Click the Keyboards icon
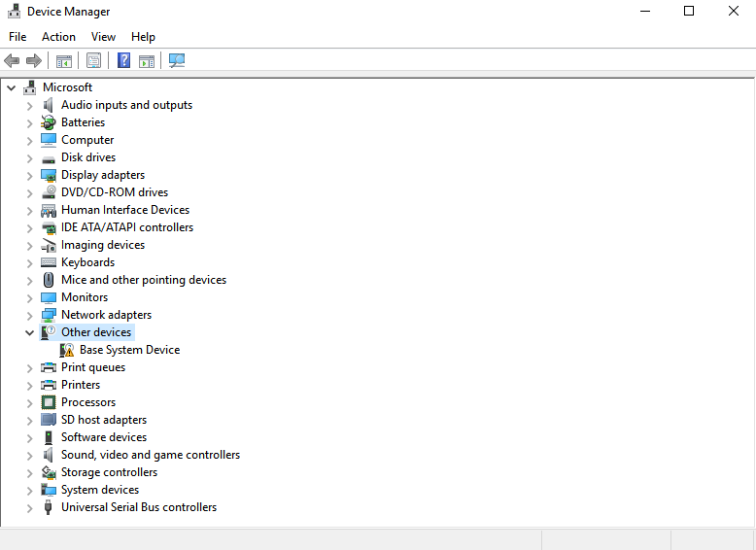Screen dimensions: 756x550 49,262
